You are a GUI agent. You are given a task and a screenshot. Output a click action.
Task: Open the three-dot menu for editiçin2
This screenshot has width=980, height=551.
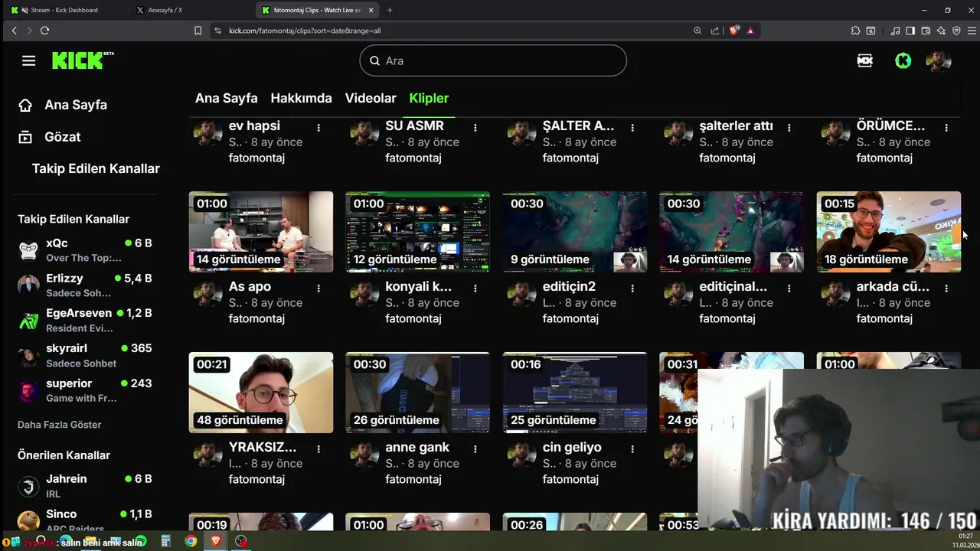click(632, 289)
